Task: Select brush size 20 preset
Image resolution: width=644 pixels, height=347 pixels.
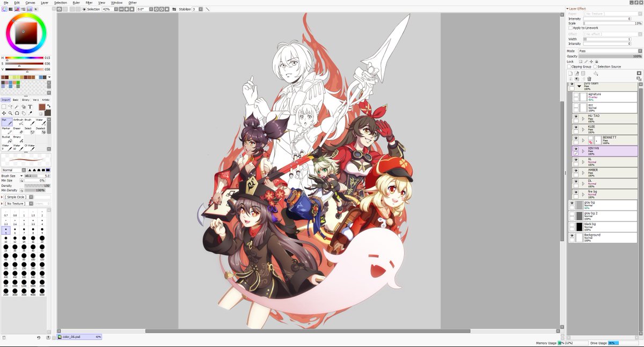Action: point(42,239)
